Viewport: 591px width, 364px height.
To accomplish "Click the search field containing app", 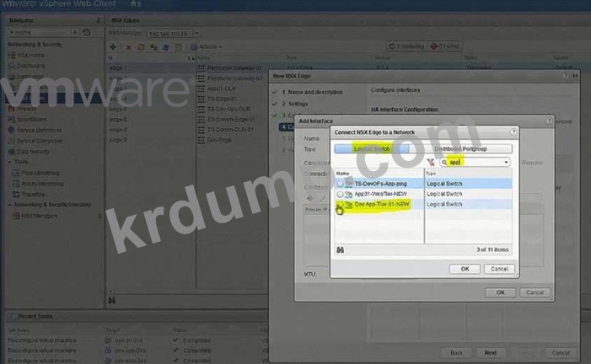I will [x=475, y=163].
